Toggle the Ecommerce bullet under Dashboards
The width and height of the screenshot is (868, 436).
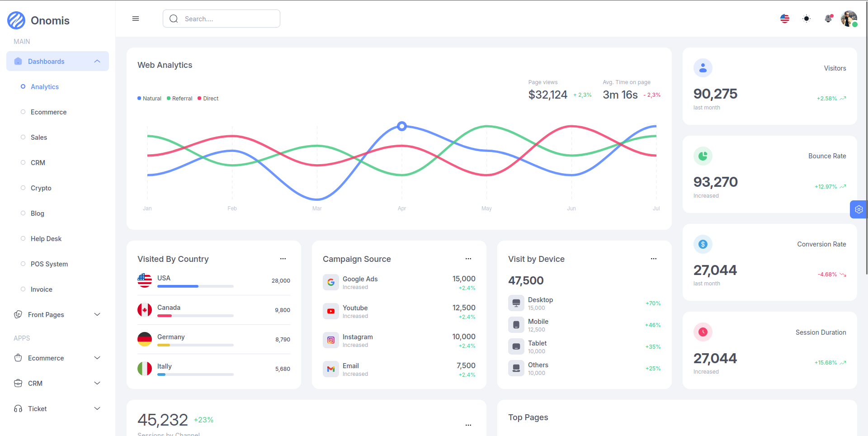(23, 112)
